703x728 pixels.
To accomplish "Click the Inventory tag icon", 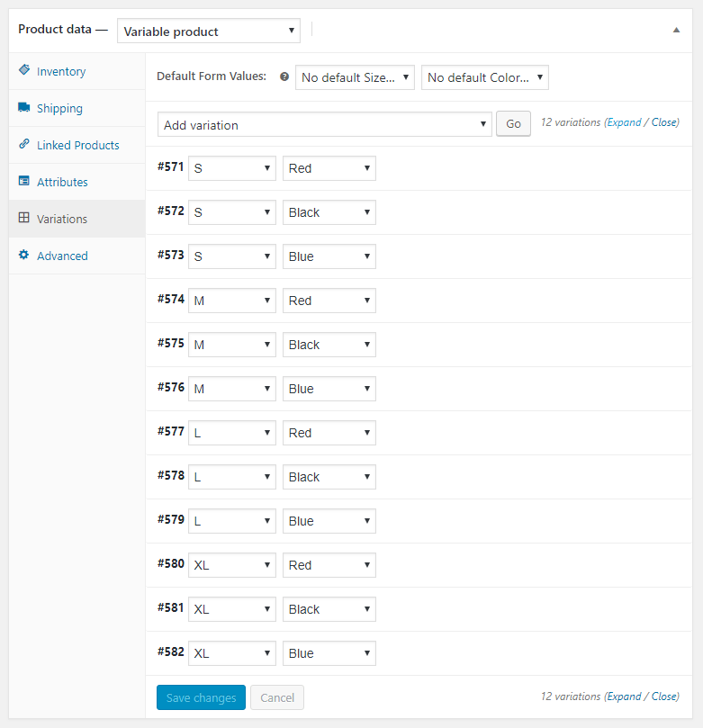I will tap(24, 70).
